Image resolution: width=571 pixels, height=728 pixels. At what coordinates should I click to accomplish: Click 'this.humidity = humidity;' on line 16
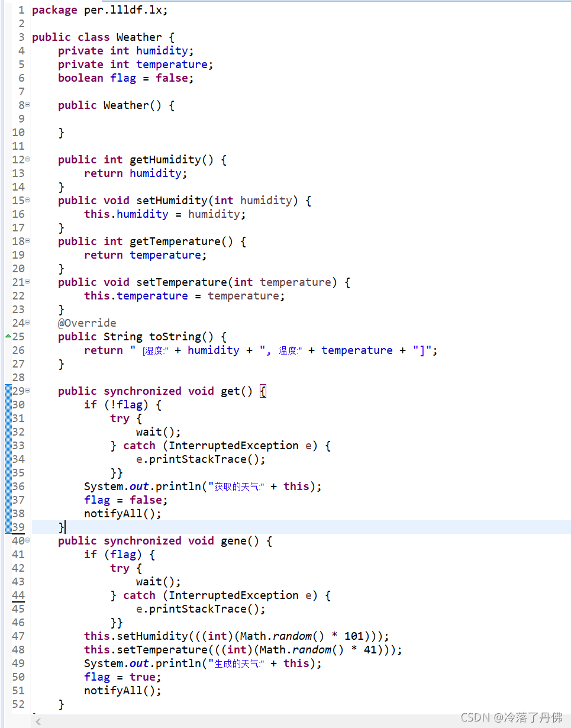[x=165, y=214]
